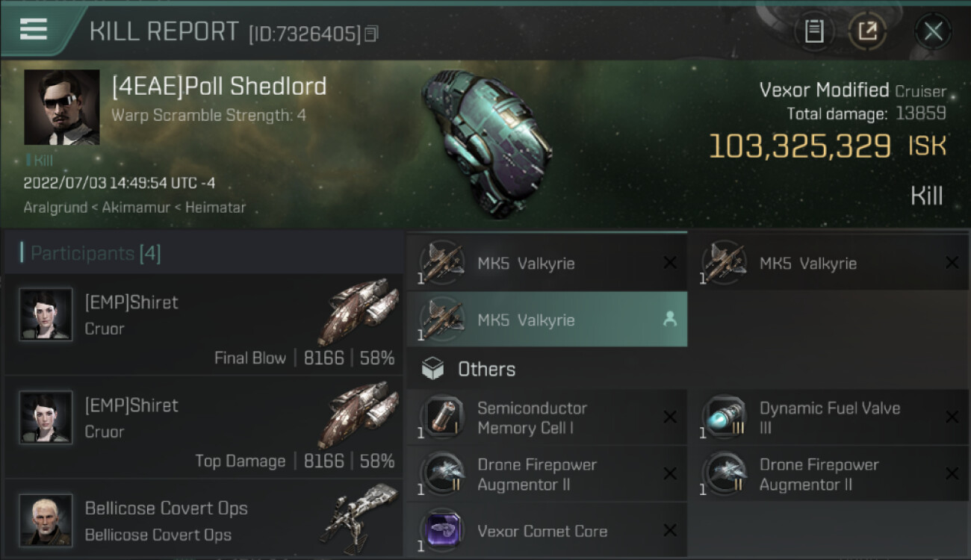The image size is (971, 560).
Task: Click the person icon on highlighted Valkyrie
Action: point(670,320)
